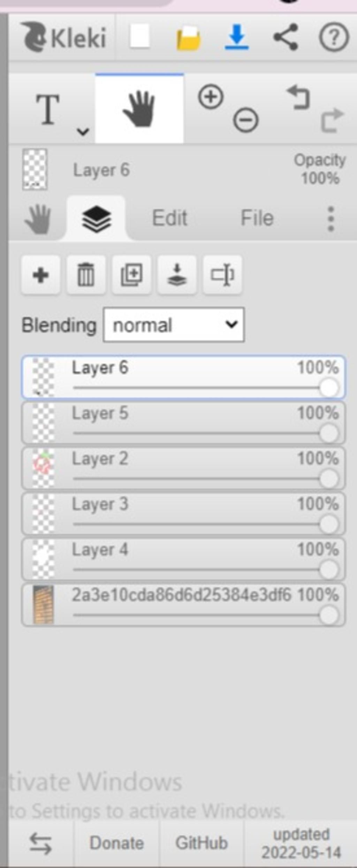Duplicate the layer with duplicate icon
Image resolution: width=357 pixels, height=868 pixels.
point(131,275)
